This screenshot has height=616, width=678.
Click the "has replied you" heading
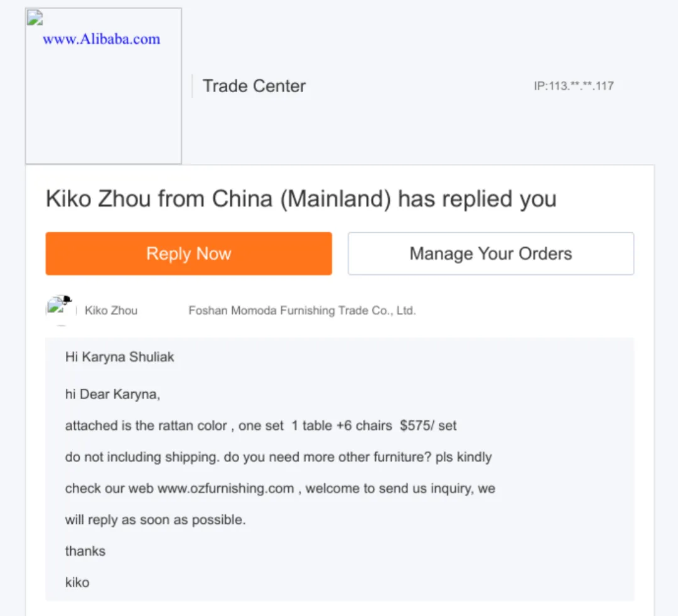(x=301, y=199)
